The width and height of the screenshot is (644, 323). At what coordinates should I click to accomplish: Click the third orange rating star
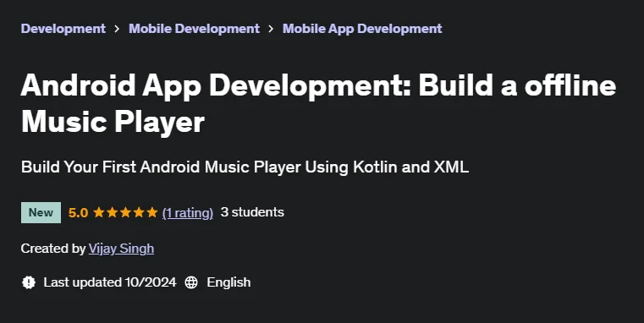125,212
